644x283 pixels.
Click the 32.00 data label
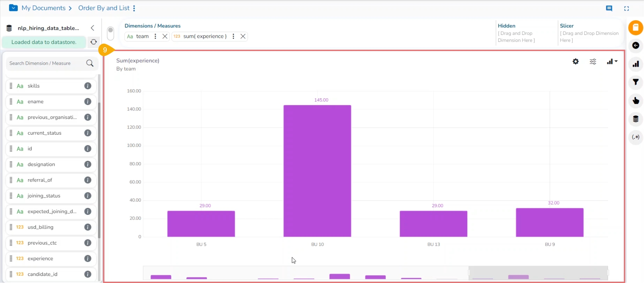click(554, 203)
